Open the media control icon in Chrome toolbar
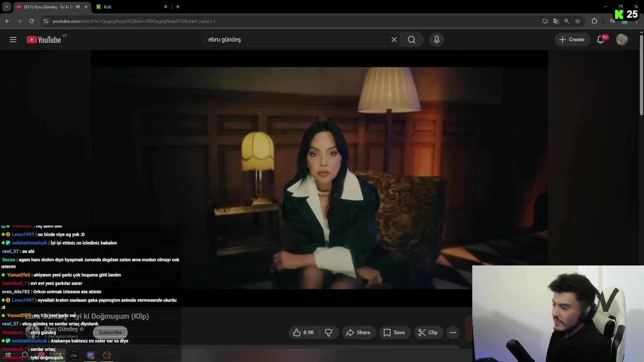Viewport: 644px width, 362px height. tap(612, 21)
